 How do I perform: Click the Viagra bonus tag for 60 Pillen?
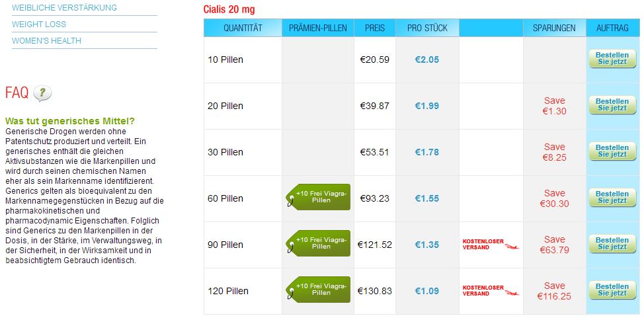318,197
